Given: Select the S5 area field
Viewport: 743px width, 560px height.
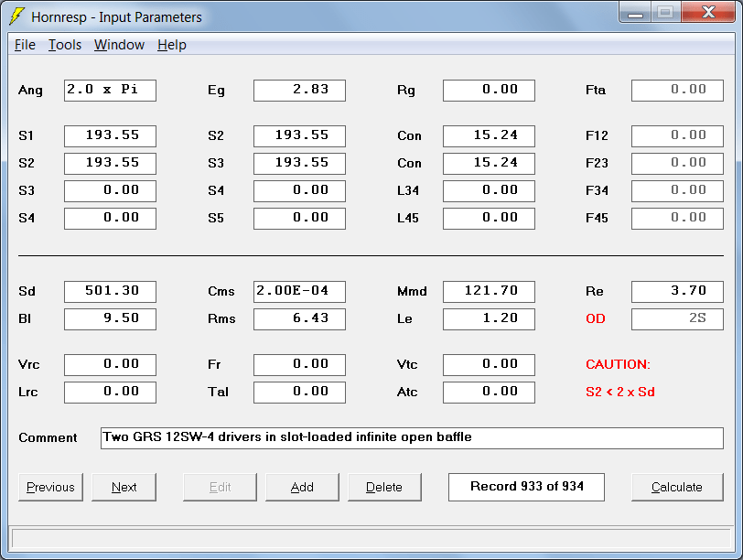Looking at the screenshot, I should [299, 219].
